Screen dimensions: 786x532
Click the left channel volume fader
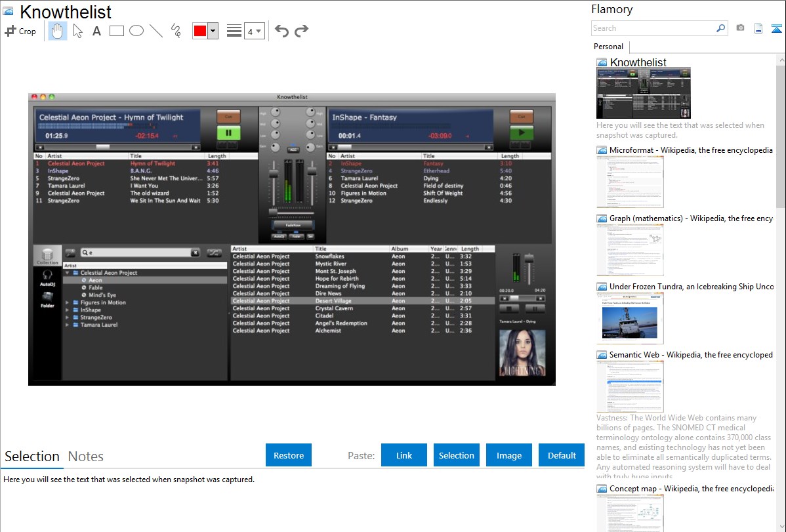tap(274, 173)
